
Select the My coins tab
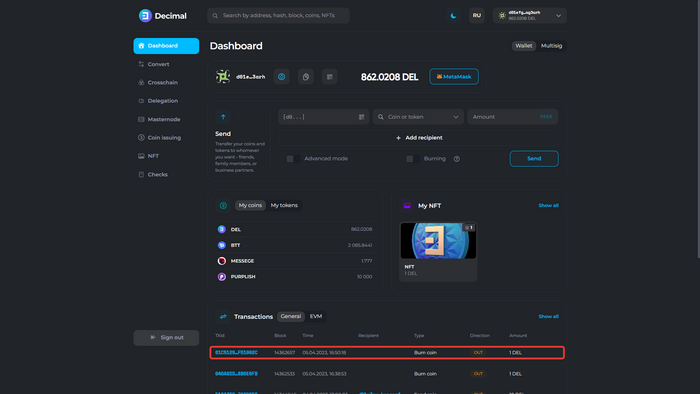coord(250,205)
